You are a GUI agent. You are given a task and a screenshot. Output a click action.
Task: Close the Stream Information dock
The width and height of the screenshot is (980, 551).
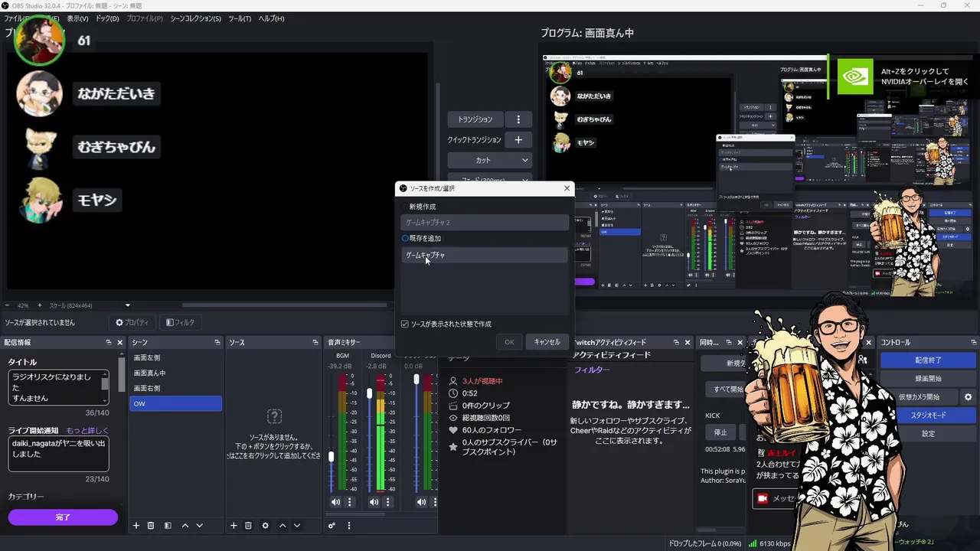click(x=119, y=343)
